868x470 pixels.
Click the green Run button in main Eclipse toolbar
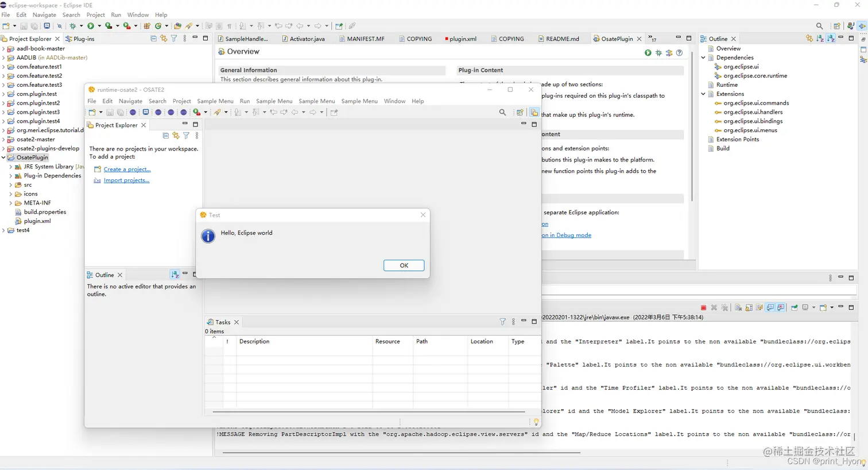pyautogui.click(x=91, y=26)
